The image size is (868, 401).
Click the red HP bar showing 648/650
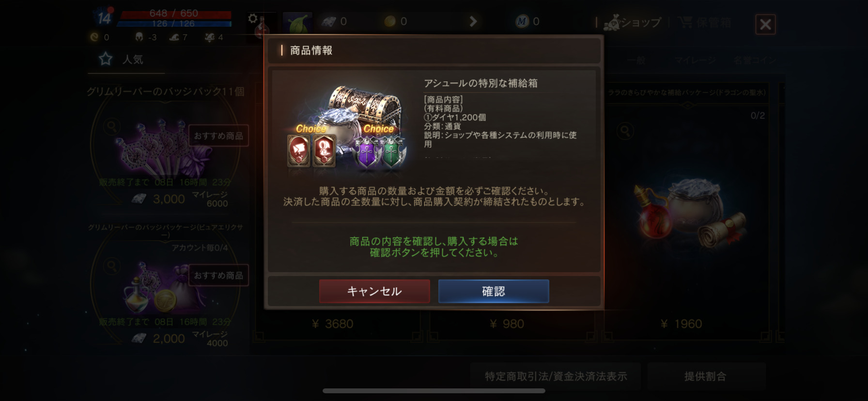pos(175,14)
